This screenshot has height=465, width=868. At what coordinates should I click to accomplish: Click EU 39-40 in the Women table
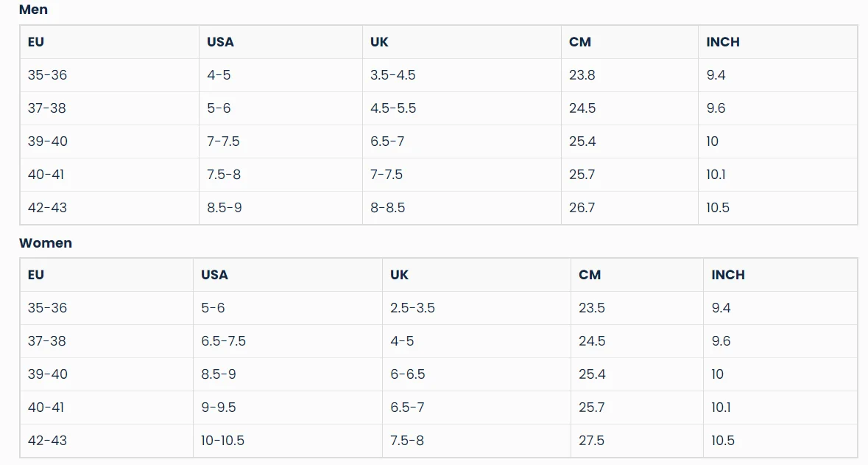point(47,374)
